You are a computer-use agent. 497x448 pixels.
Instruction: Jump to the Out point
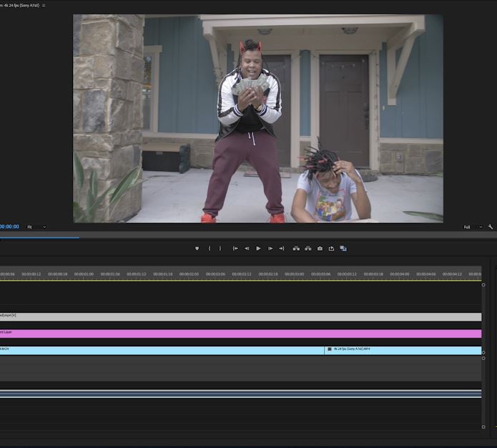(x=282, y=248)
